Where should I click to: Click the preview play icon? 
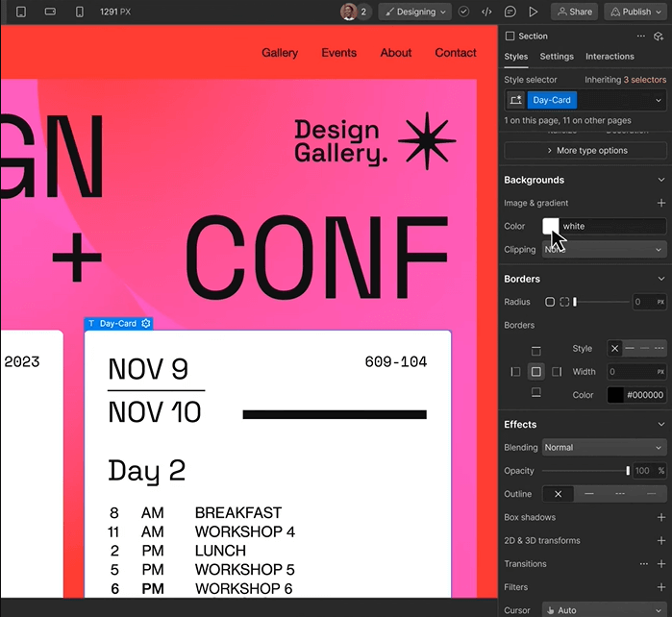533,12
